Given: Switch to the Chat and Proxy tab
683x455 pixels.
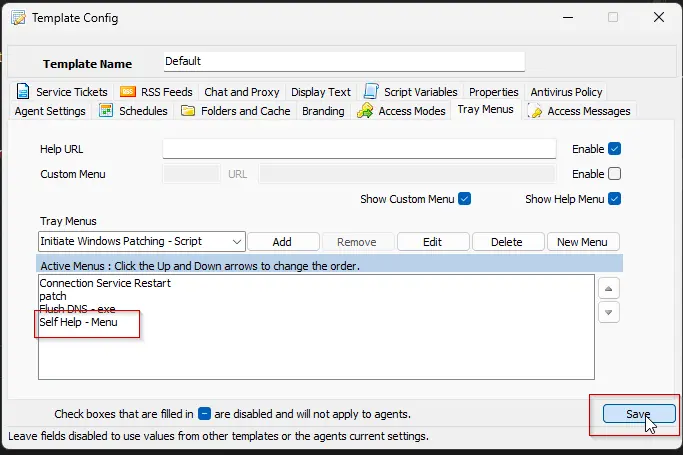Looking at the screenshot, I should coord(242,92).
